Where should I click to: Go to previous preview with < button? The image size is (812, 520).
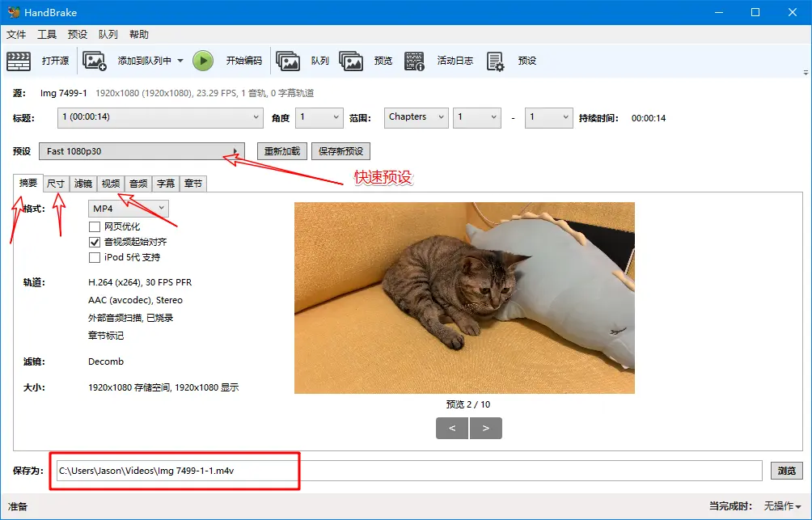point(452,429)
